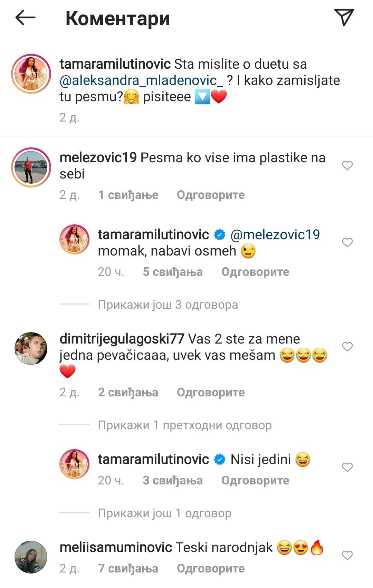Open dimitrijegulagoski77's profile avatar

click(x=31, y=348)
